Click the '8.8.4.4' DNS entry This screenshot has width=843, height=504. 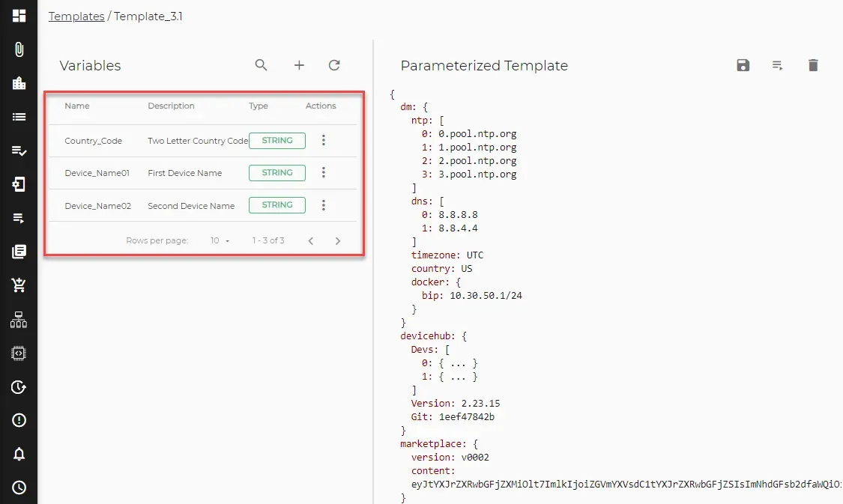coord(458,228)
